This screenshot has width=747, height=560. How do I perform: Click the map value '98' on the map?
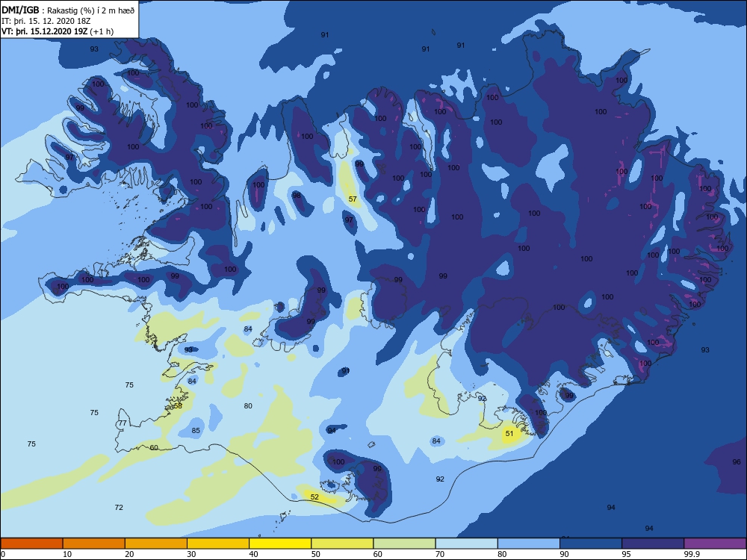tap(297, 195)
